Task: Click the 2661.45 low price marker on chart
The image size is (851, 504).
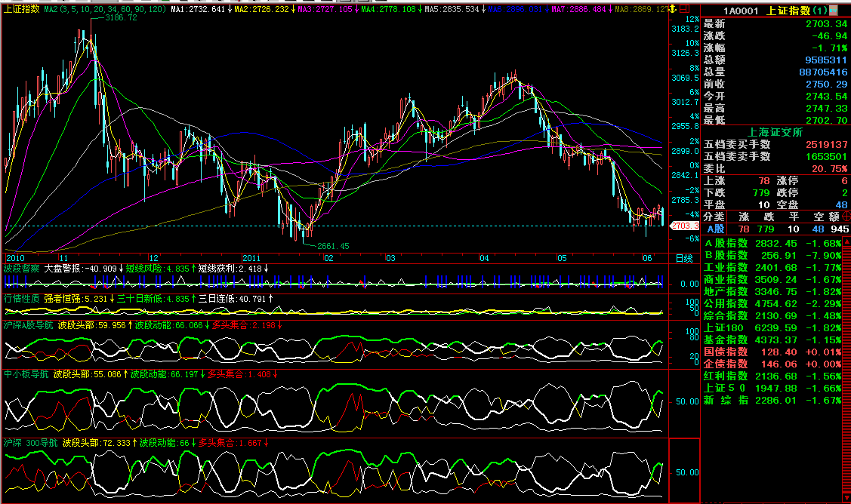Action: pos(332,246)
